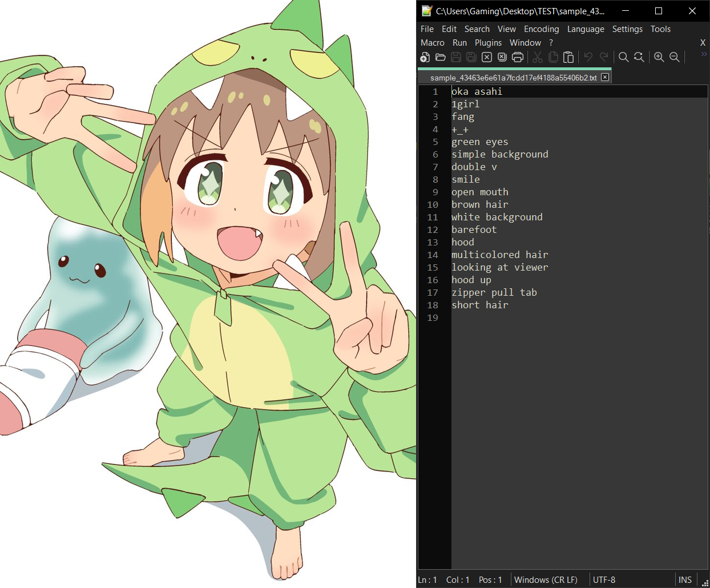Click the Paste clipboard icon
This screenshot has width=710, height=588.
point(568,57)
